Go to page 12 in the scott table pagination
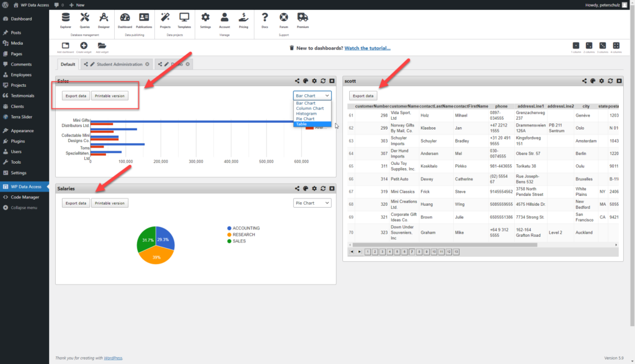The width and height of the screenshot is (635, 364). tap(448, 251)
